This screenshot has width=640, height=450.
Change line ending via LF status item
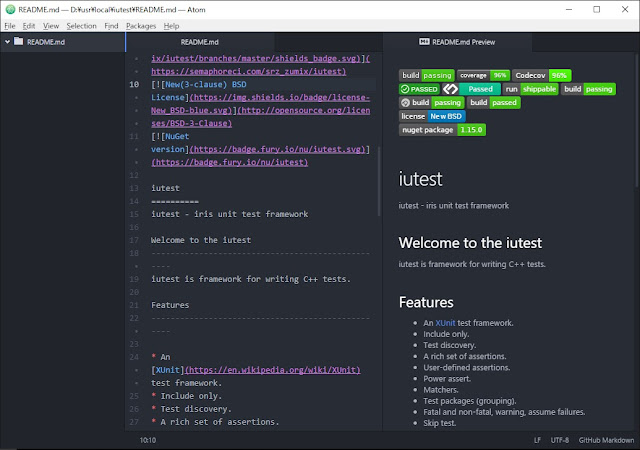(537, 440)
